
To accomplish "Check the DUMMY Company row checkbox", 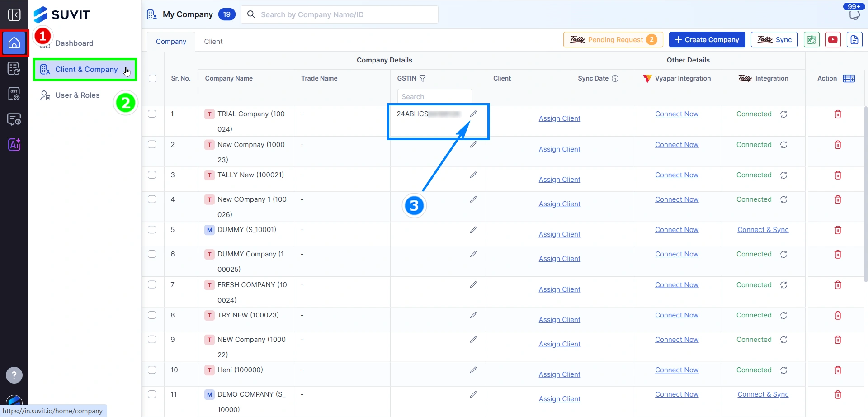I will tap(152, 254).
